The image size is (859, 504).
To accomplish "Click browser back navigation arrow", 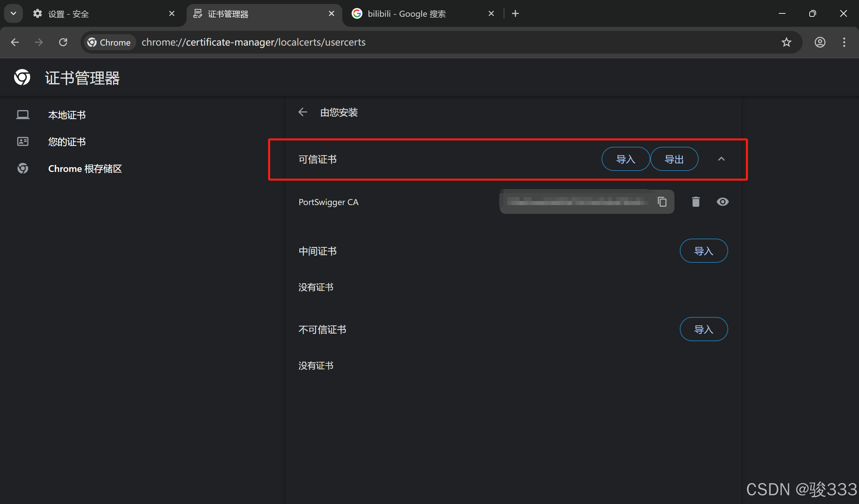I will (15, 42).
